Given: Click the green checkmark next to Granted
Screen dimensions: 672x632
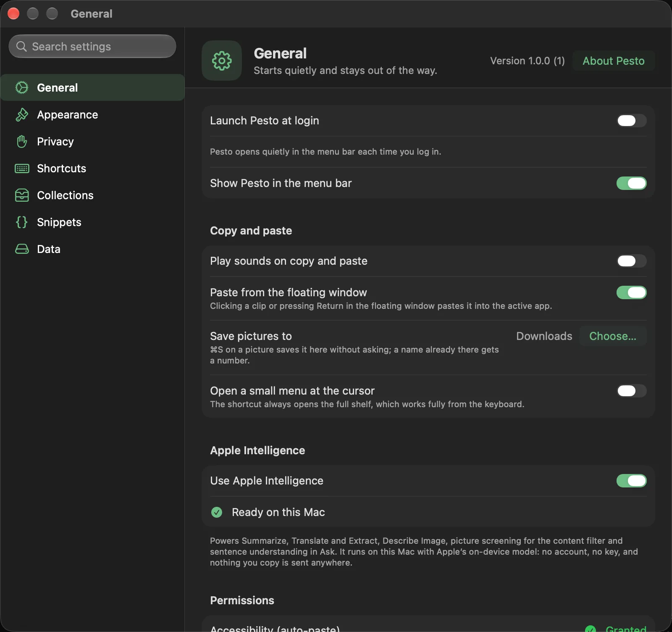Looking at the screenshot, I should point(591,629).
